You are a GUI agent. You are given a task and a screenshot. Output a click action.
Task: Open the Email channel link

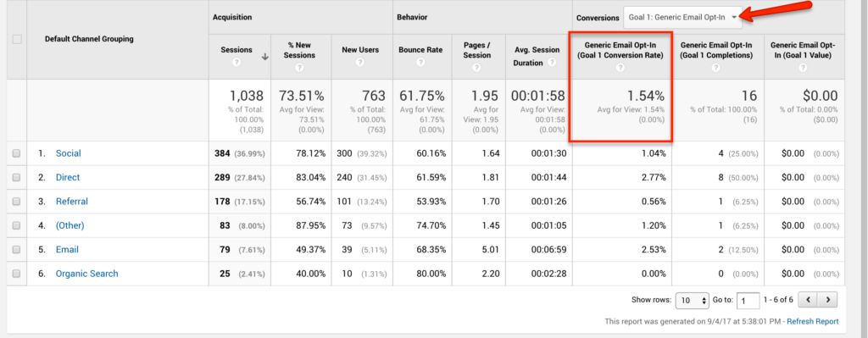point(67,250)
